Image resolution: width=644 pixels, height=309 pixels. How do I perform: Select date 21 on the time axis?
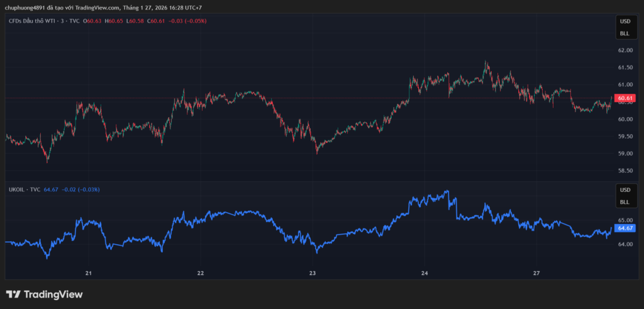[x=89, y=273]
